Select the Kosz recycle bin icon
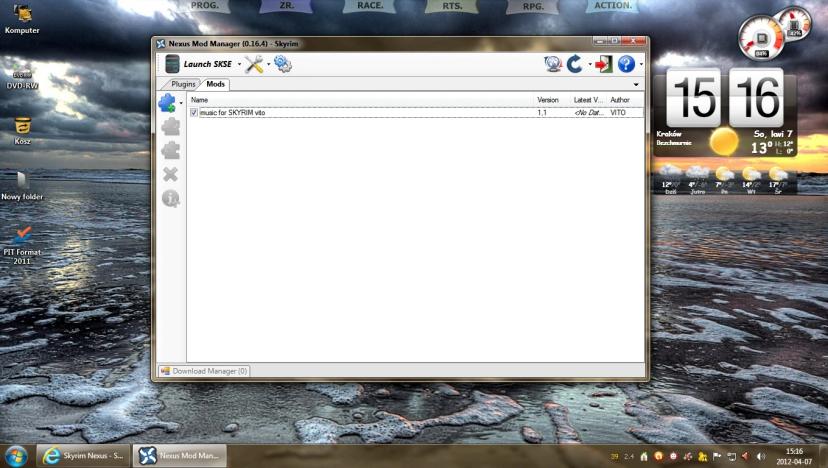Screen dimensions: 828x468 point(22,131)
